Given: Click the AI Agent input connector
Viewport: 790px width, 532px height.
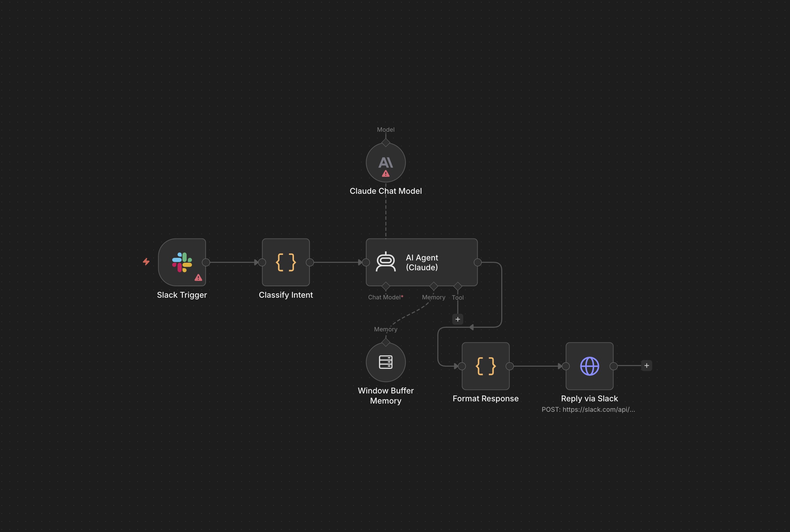Looking at the screenshot, I should pyautogui.click(x=366, y=262).
